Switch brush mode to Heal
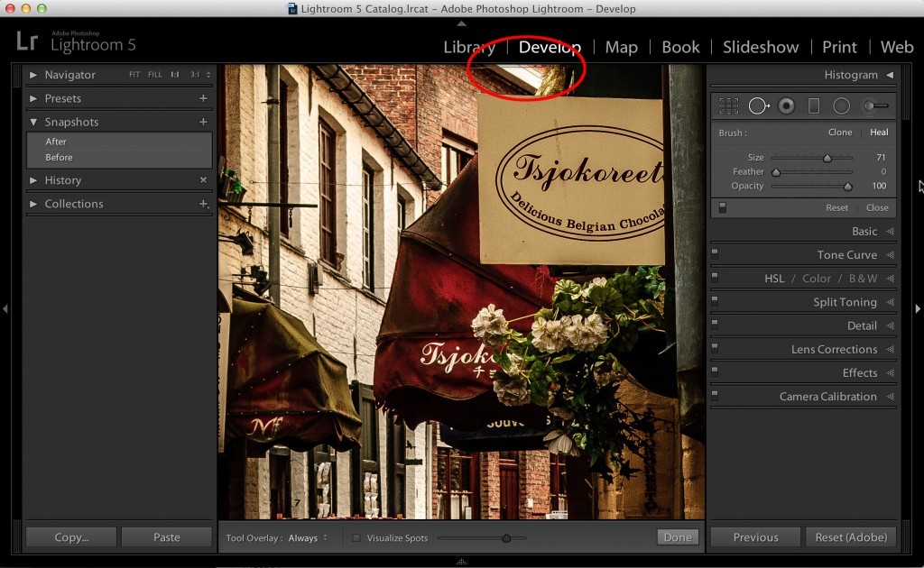 pos(879,133)
